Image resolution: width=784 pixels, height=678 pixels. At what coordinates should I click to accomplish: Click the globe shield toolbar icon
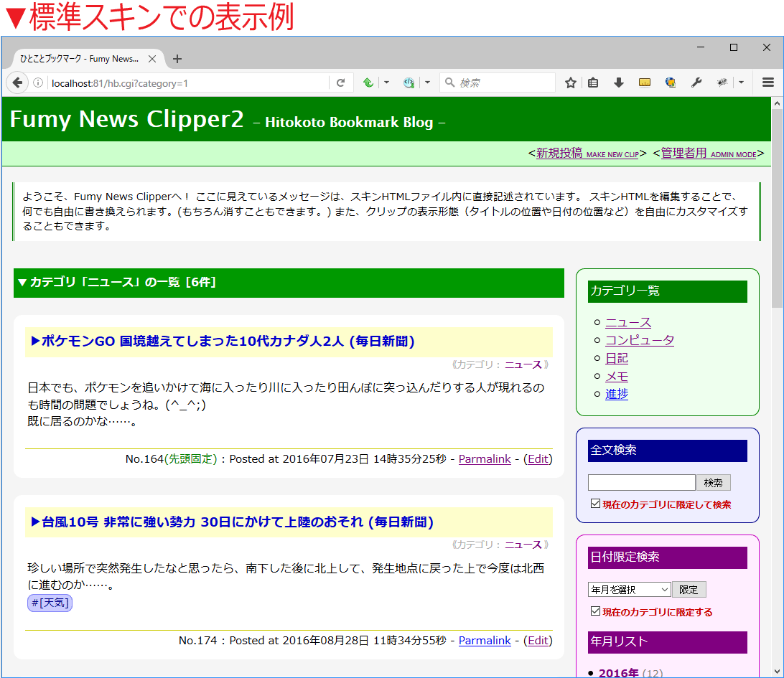point(671,83)
